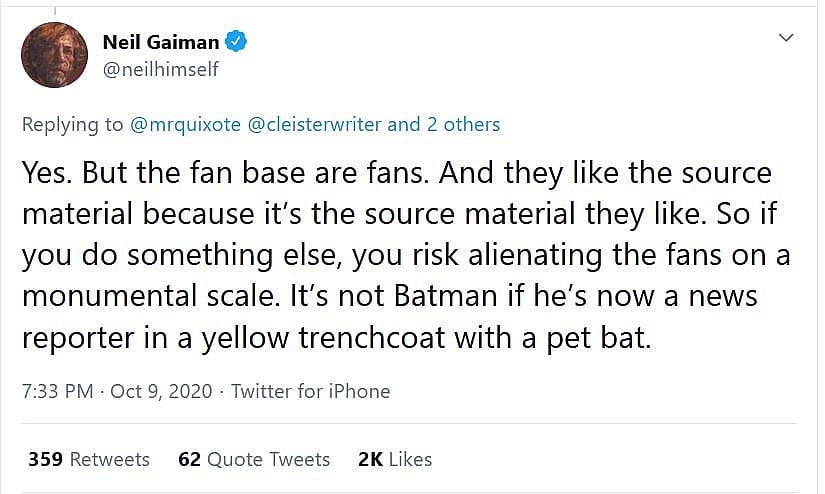View the 359 Retweets list

pyautogui.click(x=89, y=459)
